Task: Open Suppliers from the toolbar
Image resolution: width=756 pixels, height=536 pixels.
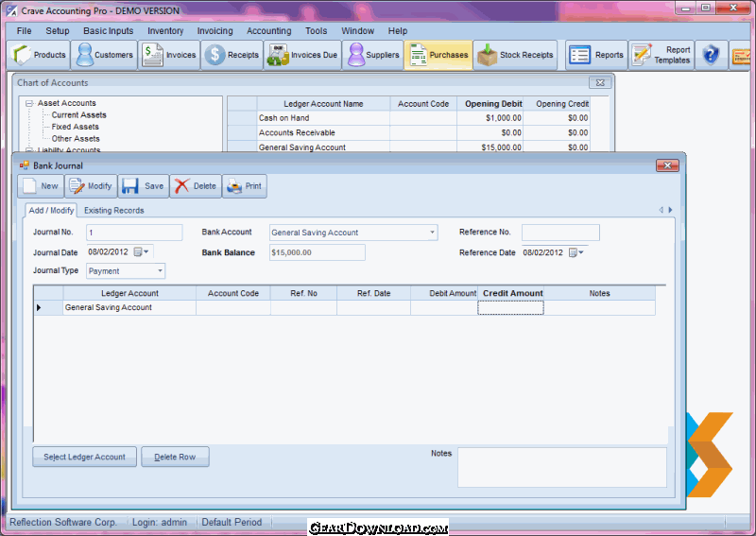Action: click(373, 55)
